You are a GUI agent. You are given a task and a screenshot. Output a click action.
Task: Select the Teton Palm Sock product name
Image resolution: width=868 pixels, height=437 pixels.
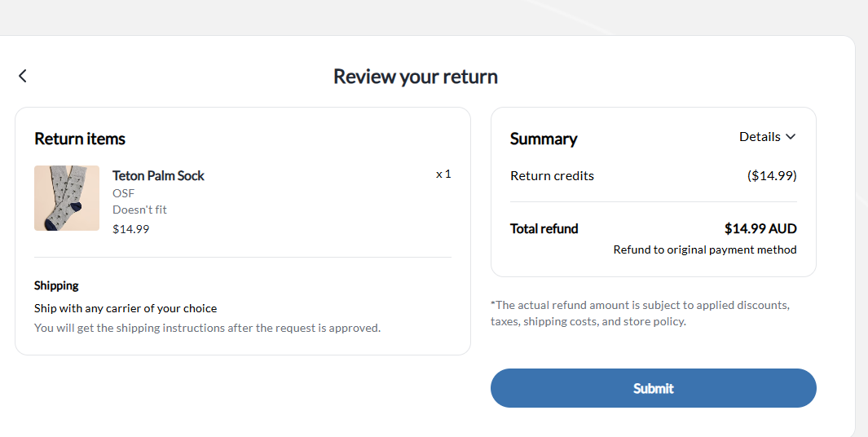tap(158, 175)
